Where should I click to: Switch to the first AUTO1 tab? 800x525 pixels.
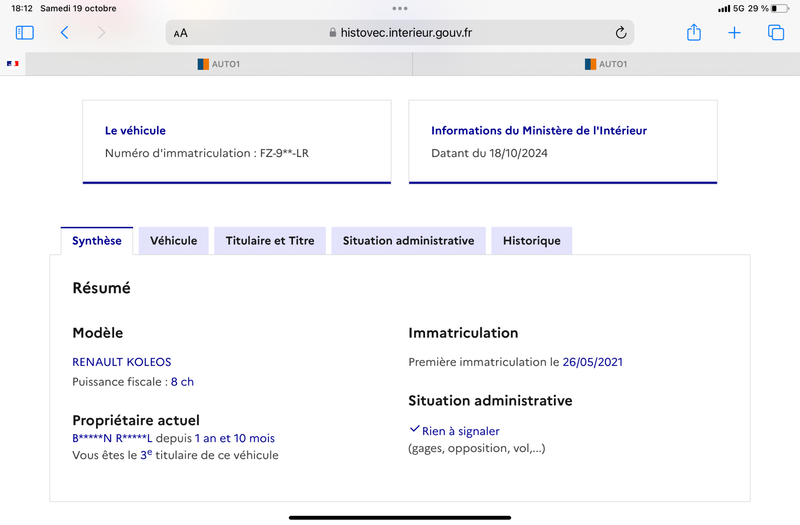(x=219, y=64)
